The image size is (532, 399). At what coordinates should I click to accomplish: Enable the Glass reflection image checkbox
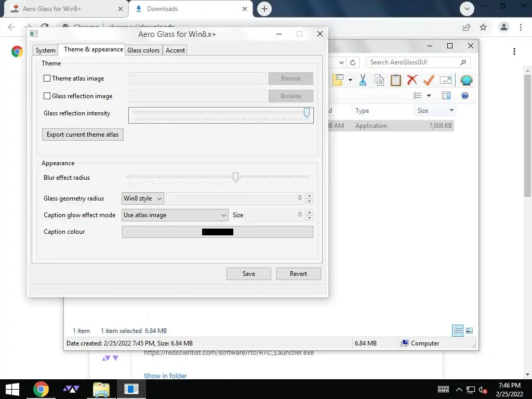(47, 96)
